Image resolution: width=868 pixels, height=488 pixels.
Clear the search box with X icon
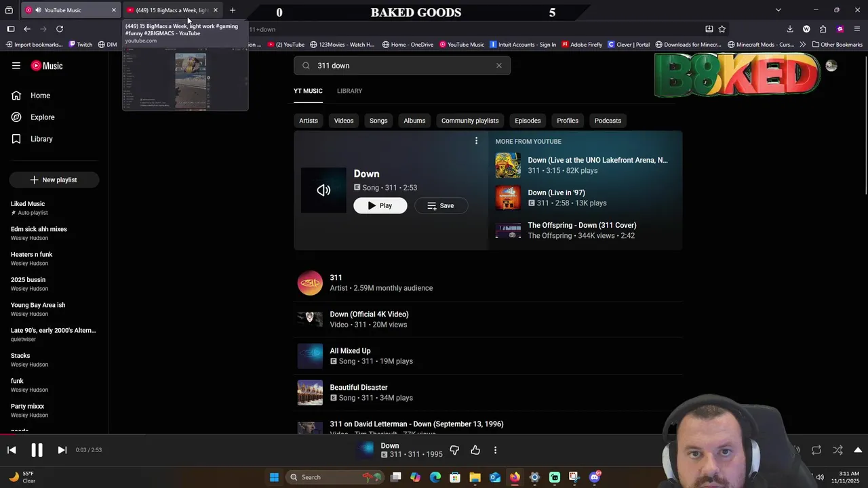(499, 66)
